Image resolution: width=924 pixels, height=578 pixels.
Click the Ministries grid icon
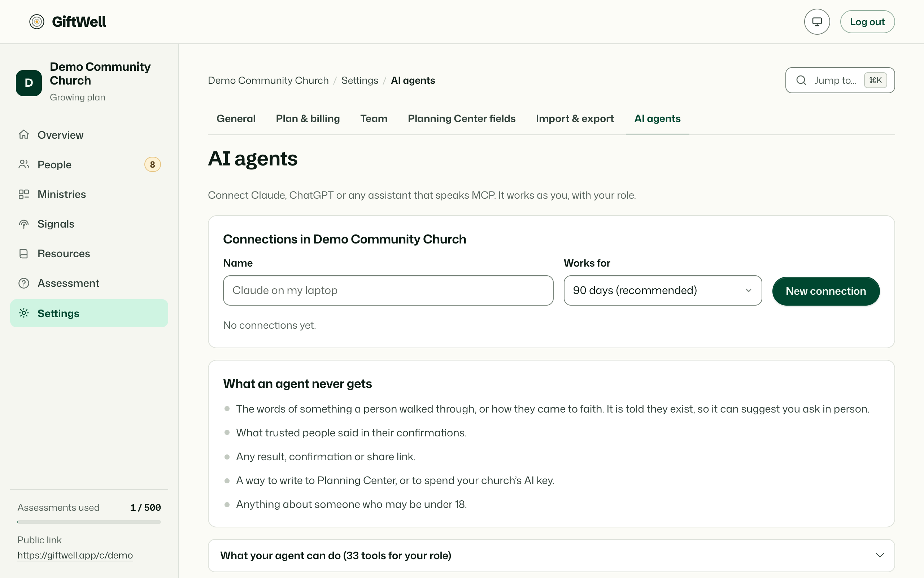[24, 194]
